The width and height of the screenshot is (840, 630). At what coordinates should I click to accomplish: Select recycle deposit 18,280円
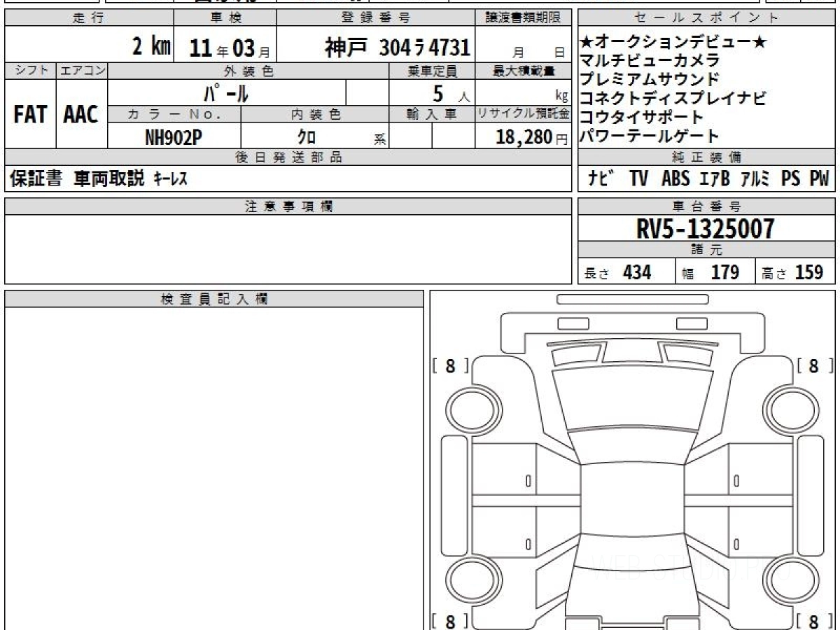pyautogui.click(x=532, y=137)
